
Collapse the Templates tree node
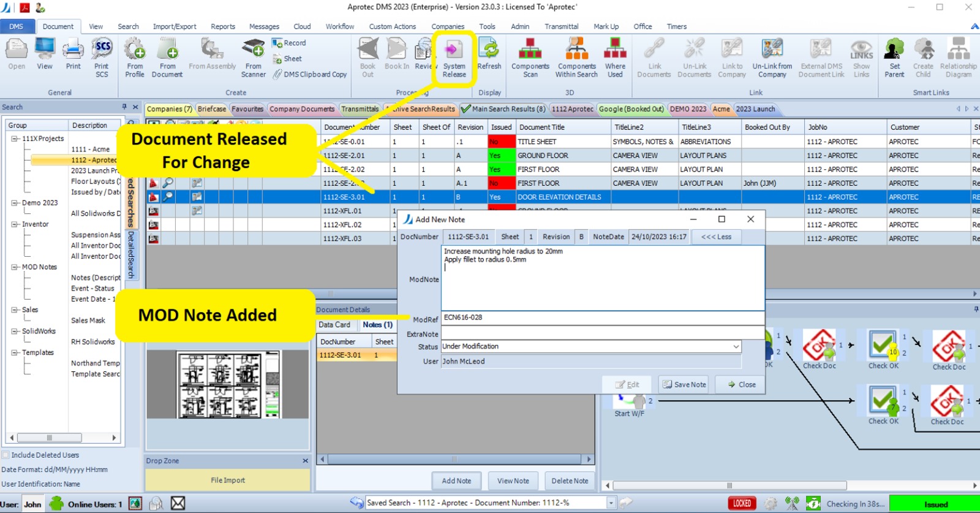coord(14,352)
